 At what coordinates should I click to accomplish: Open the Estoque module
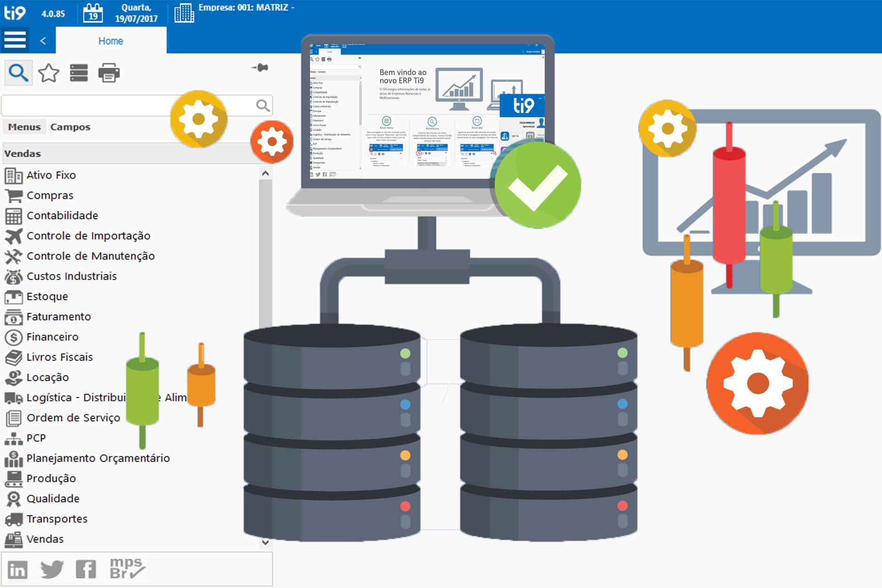coord(47,296)
